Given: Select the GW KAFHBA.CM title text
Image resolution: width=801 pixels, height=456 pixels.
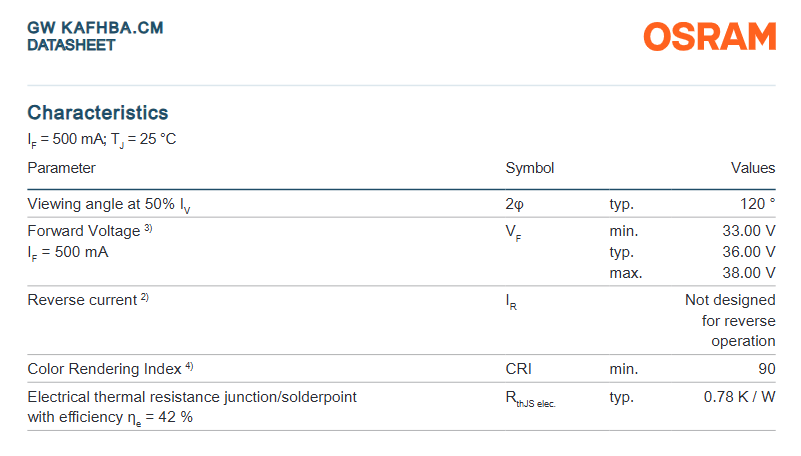Looking at the screenshot, I should point(96,28).
